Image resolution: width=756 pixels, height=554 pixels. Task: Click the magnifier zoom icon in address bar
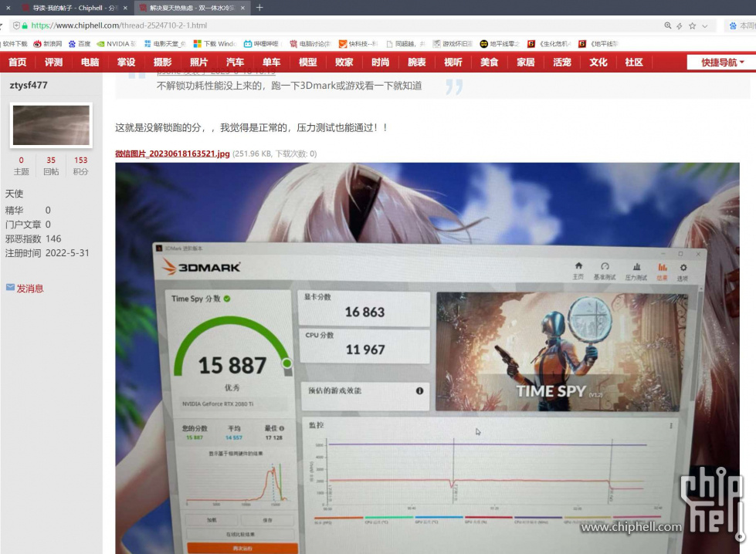668,25
